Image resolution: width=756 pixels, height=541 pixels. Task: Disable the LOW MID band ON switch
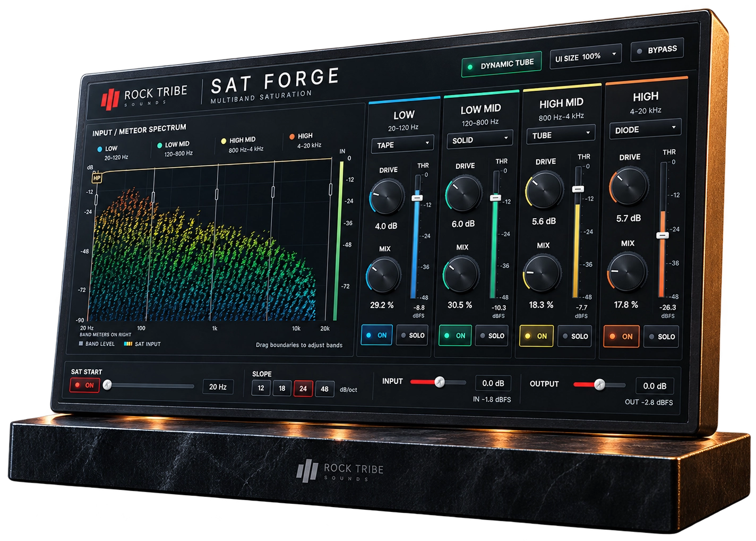[456, 336]
